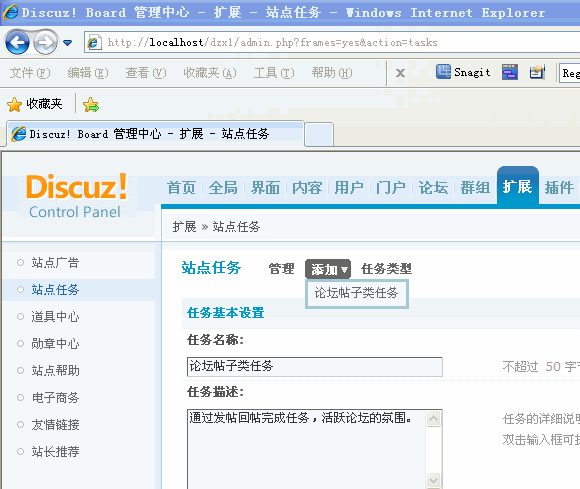Click the textarea scrollbar down arrow
580x489 pixels.
433,480
